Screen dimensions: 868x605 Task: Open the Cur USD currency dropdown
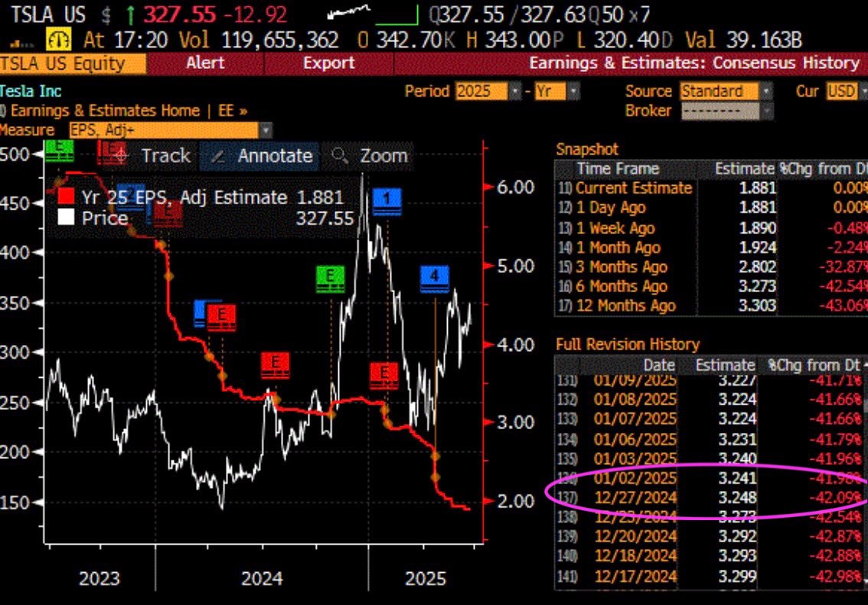pyautogui.click(x=847, y=91)
